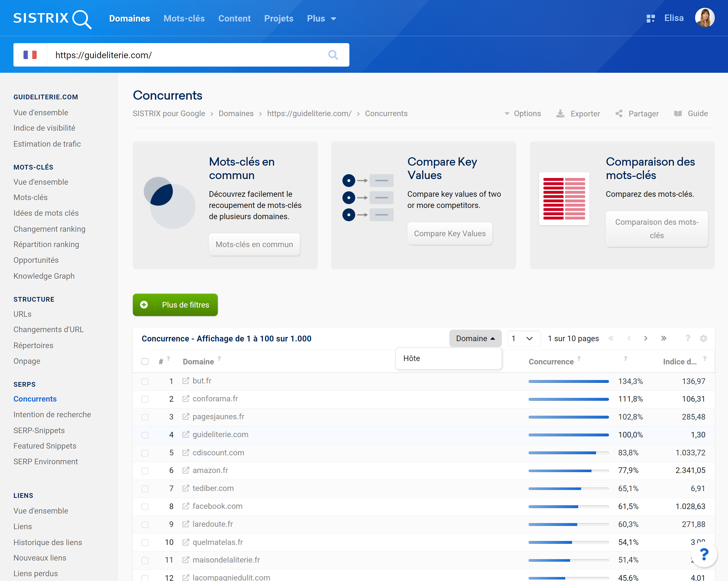The width and height of the screenshot is (728, 581).
Task: Check the box for amazon.fr row
Action: click(145, 471)
